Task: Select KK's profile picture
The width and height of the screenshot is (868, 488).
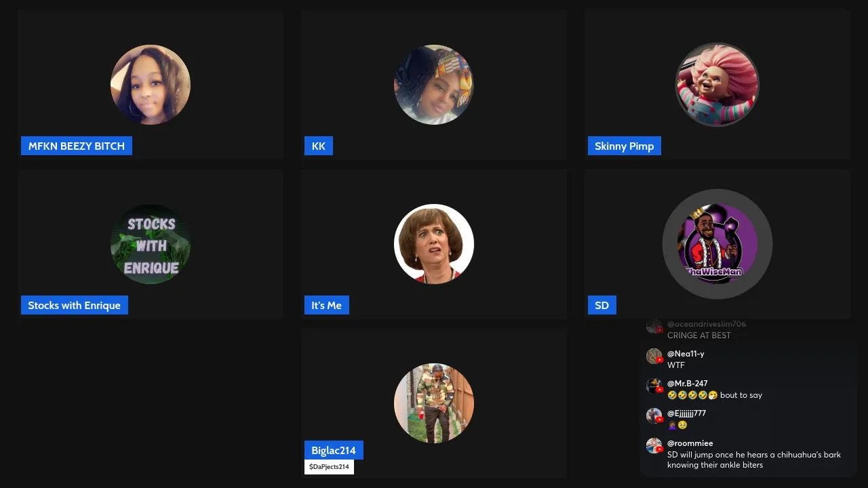Action: click(x=434, y=85)
